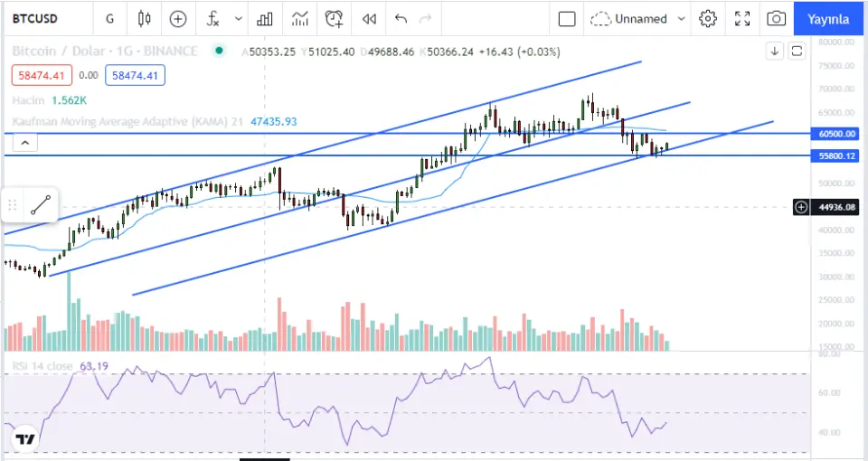Click the Yayınla publish button

tap(828, 18)
